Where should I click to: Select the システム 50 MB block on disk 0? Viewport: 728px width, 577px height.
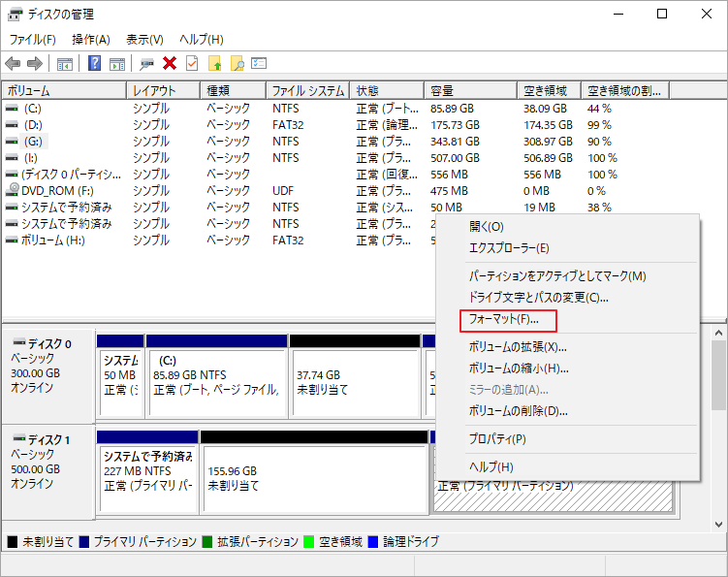point(120,376)
